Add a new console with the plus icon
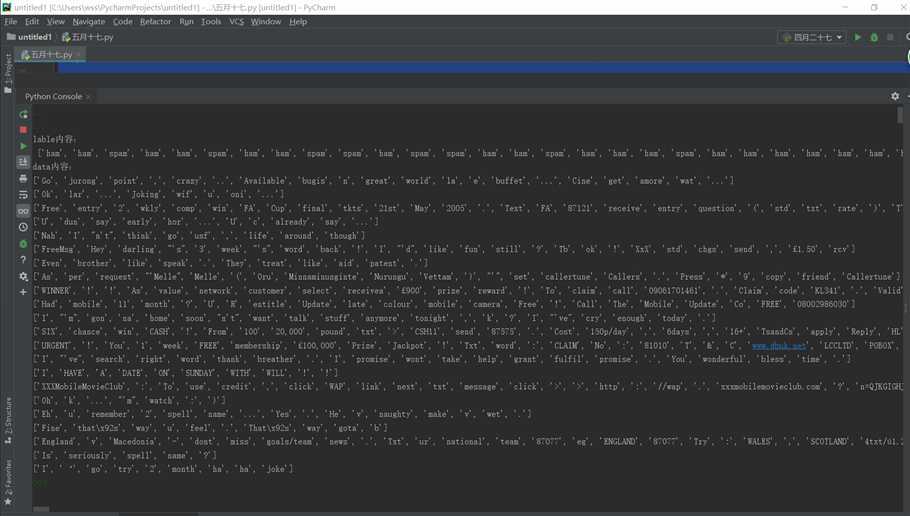The height and width of the screenshot is (516, 910). [23, 292]
